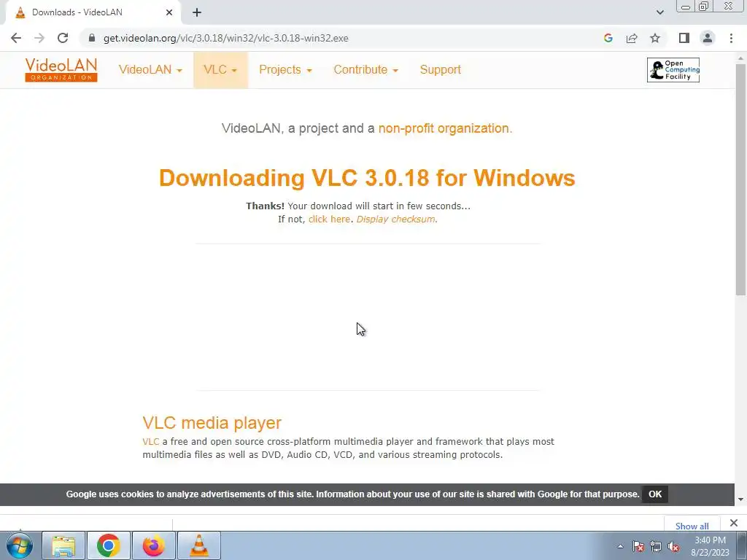Click the VLC link in description

click(x=150, y=442)
